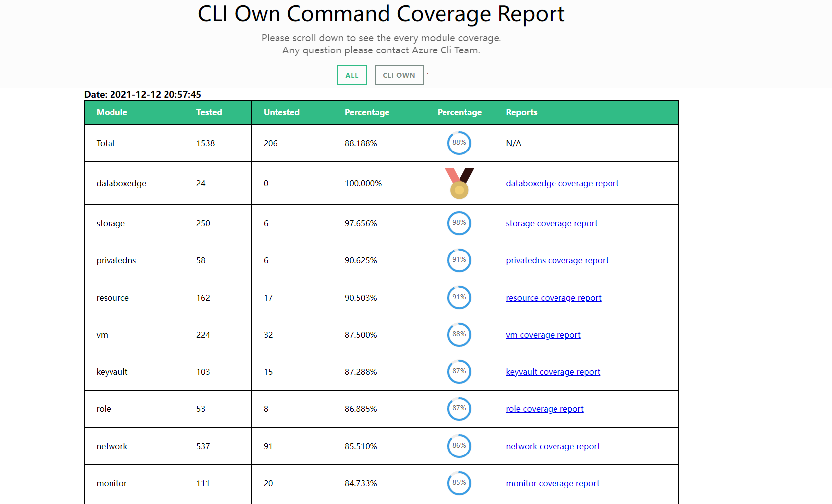
Task: Click the 88% progress circle for vm
Action: 459,335
